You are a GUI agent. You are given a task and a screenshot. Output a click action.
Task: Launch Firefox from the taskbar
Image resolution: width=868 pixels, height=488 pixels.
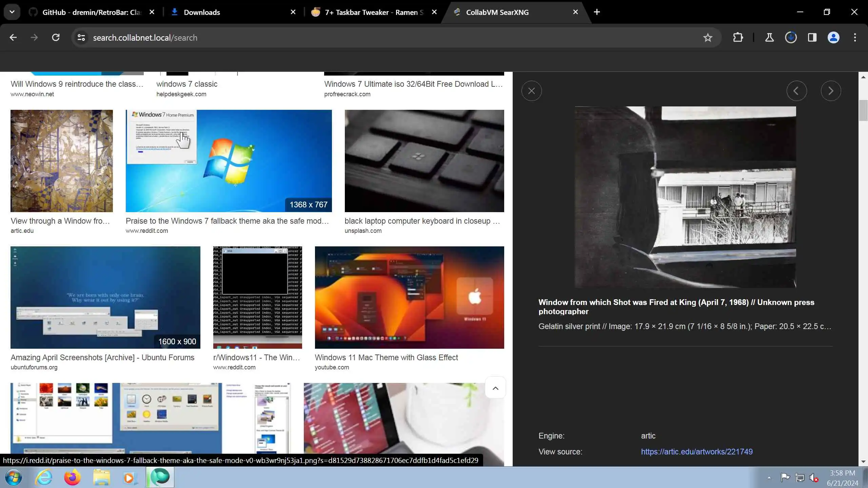pos(72,477)
